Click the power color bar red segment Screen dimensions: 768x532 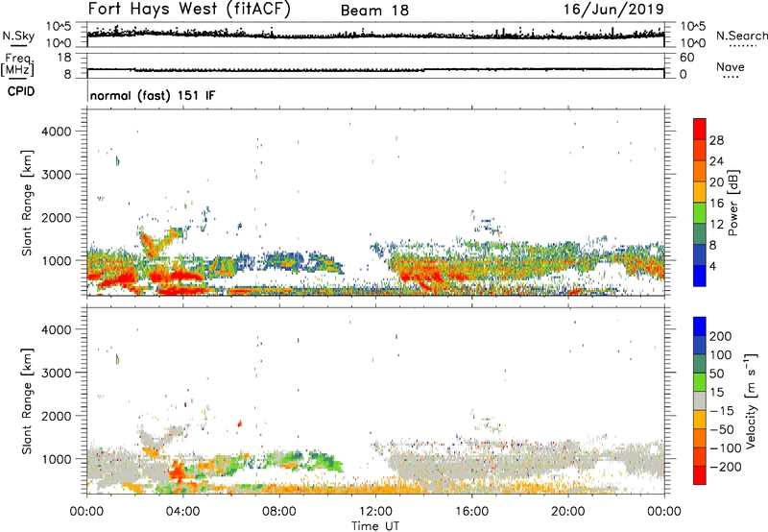[700, 129]
